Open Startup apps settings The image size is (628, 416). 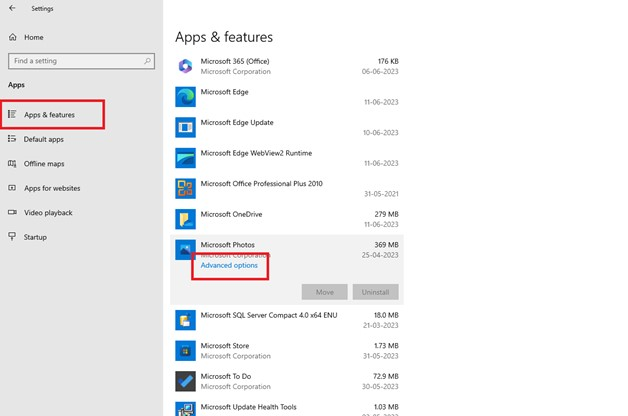pos(35,237)
